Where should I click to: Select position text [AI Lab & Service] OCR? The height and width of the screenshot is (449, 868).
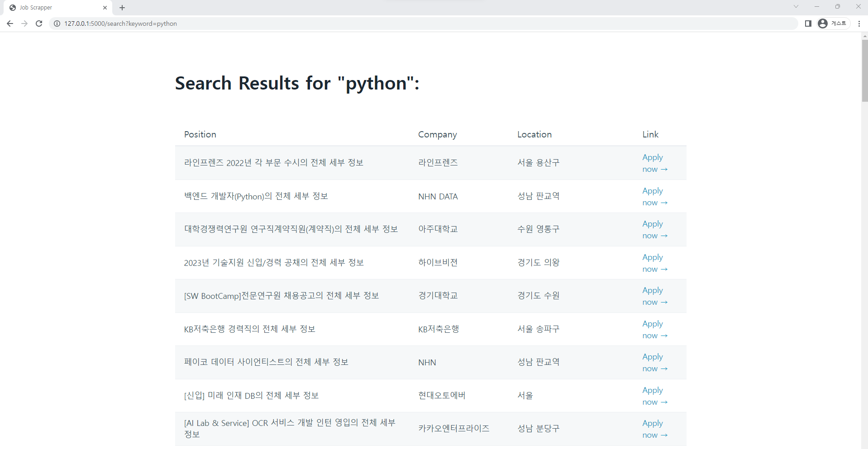tap(226, 423)
